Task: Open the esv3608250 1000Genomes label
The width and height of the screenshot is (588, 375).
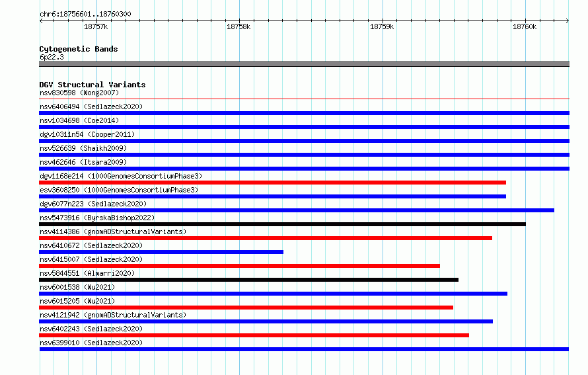Action: [119, 190]
